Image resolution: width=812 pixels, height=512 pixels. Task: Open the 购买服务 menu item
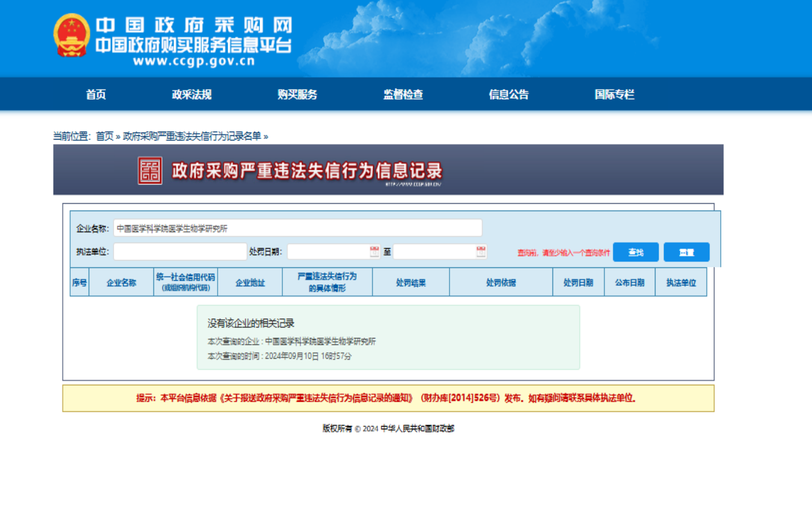[x=297, y=94]
